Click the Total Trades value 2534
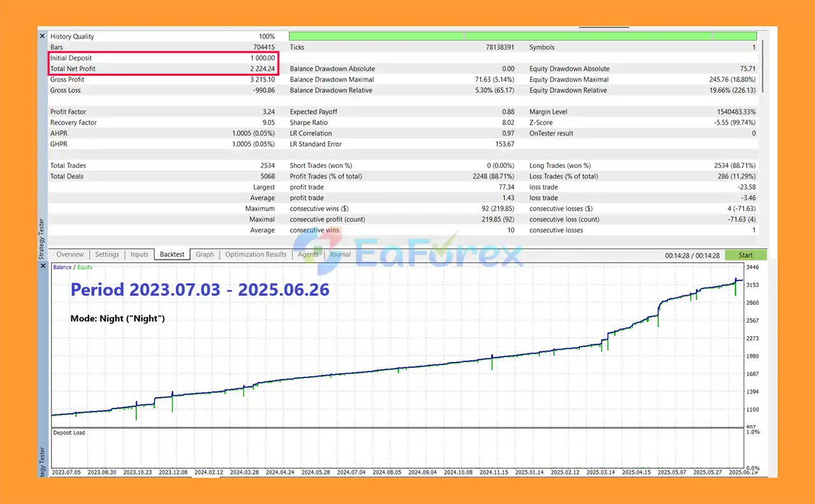 point(267,165)
